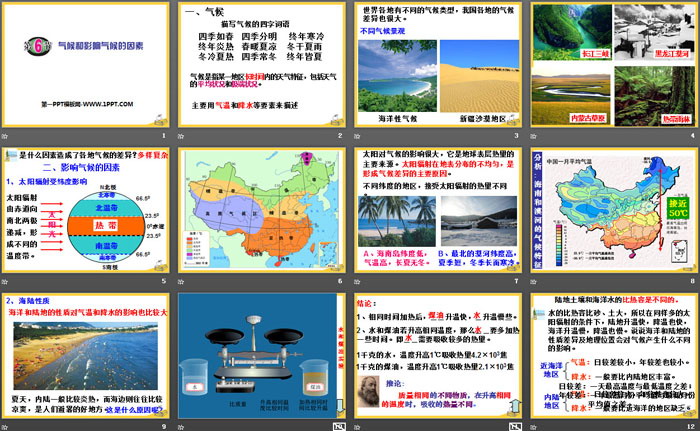Image resolution: width=700 pixels, height=431 pixels.
Task: Select slide 2 thumbnail titled 一、气候
Action: [x=262, y=65]
